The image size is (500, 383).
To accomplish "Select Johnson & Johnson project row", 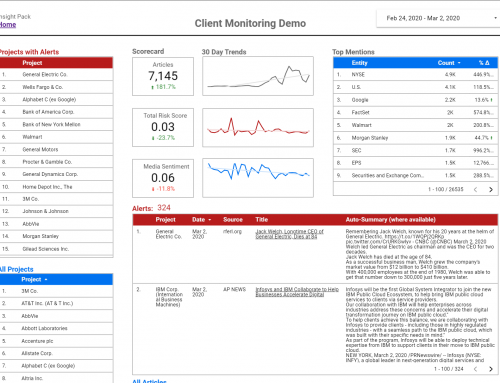I will click(x=56, y=211).
